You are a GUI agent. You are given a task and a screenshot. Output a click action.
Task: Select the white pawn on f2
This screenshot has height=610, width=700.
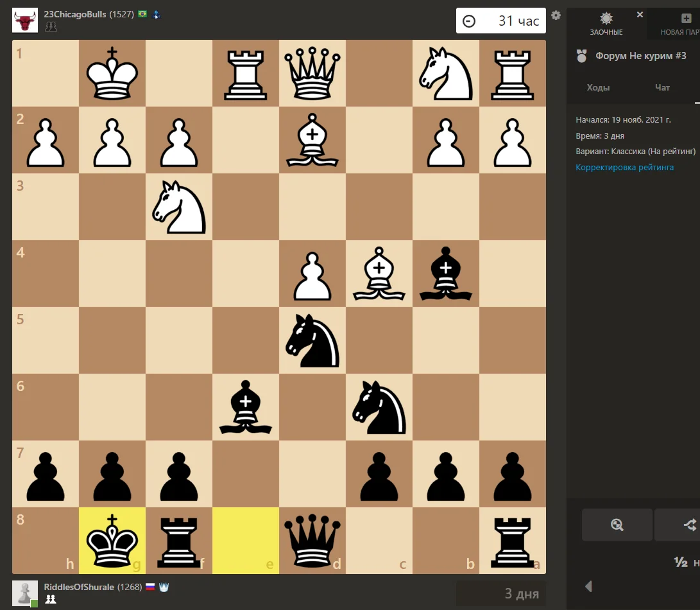coord(179,140)
